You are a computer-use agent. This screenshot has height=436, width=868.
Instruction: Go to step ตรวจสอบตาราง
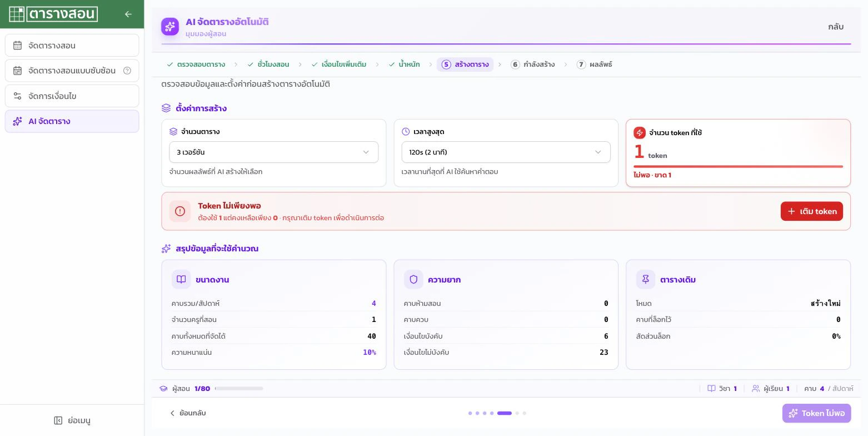[196, 65]
